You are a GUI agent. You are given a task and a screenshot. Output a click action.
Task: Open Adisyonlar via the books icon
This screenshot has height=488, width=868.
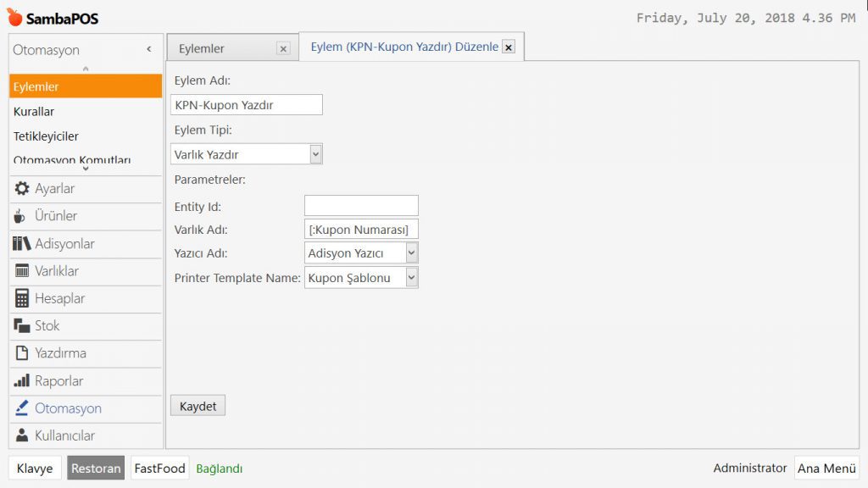22,244
